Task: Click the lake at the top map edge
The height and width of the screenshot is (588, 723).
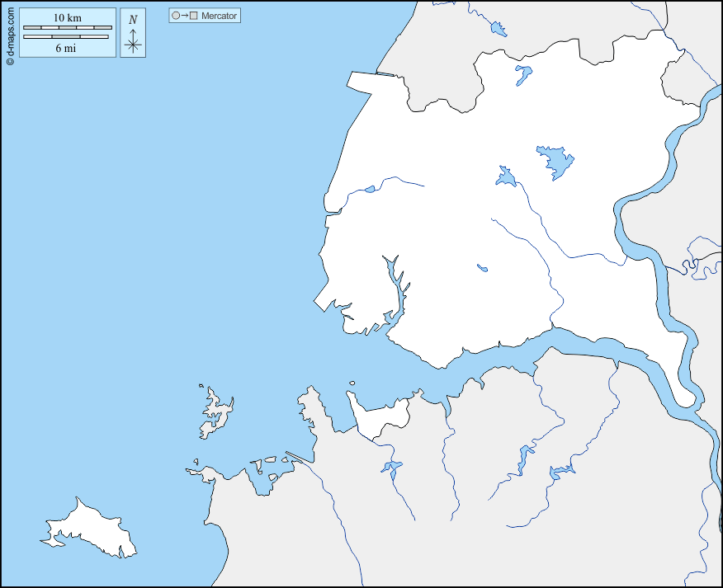Action: click(x=498, y=29)
